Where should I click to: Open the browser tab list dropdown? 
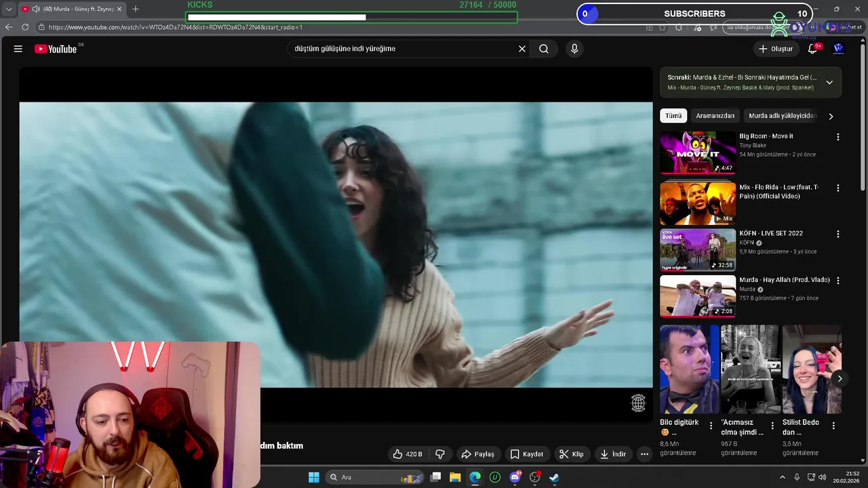(8, 9)
